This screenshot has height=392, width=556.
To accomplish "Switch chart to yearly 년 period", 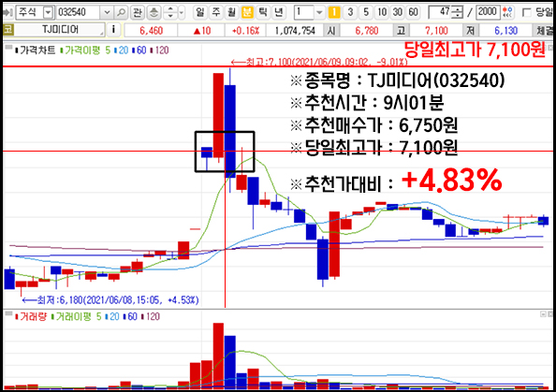I will 279,12.
